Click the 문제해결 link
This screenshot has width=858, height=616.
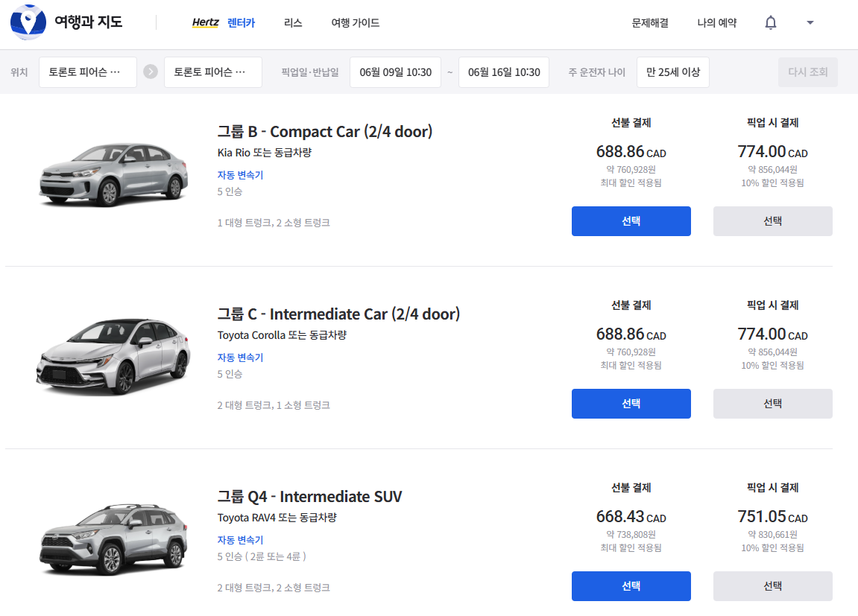coord(650,23)
